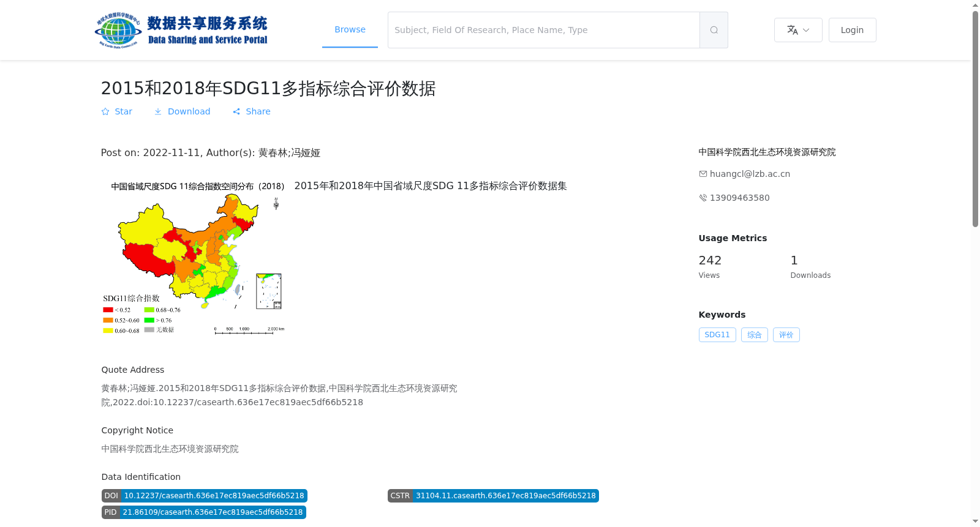The height and width of the screenshot is (527, 980).
Task: Click the Copyright Notice organization text
Action: [170, 449]
